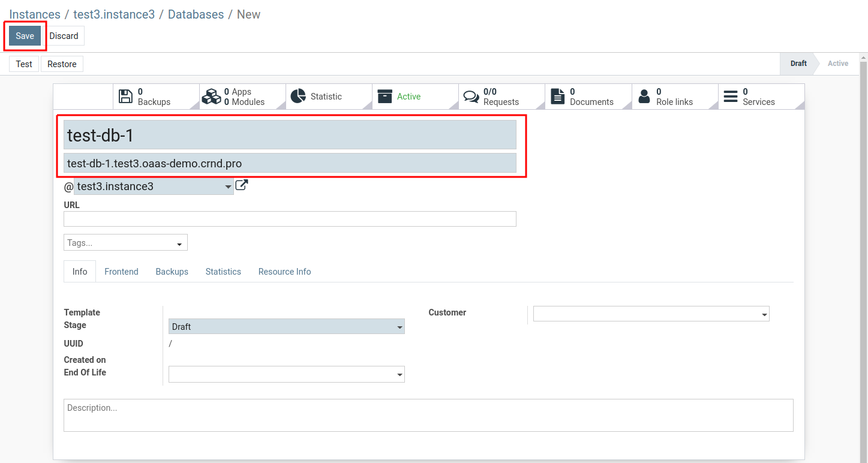Click the 0 Backups stat button label
This screenshot has width=868, height=463.
pyautogui.click(x=154, y=97)
